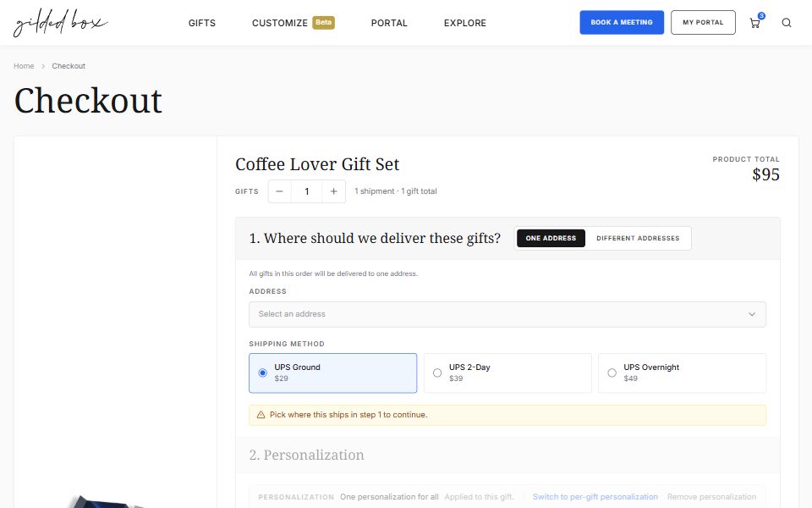
Task: Choose UPS Overnight shipping option
Action: coord(682,373)
